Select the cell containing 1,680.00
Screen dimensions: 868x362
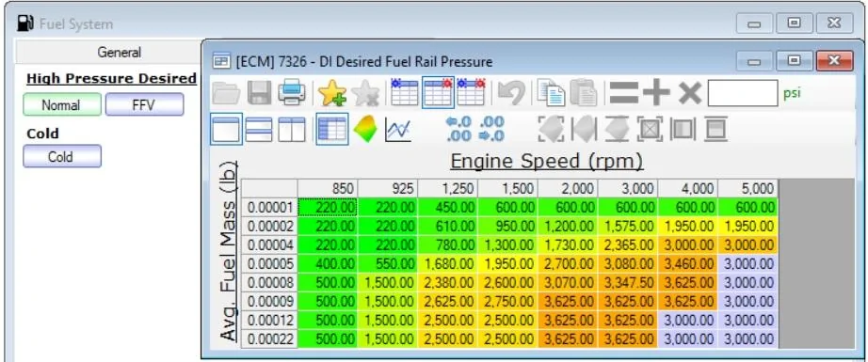coord(448,263)
